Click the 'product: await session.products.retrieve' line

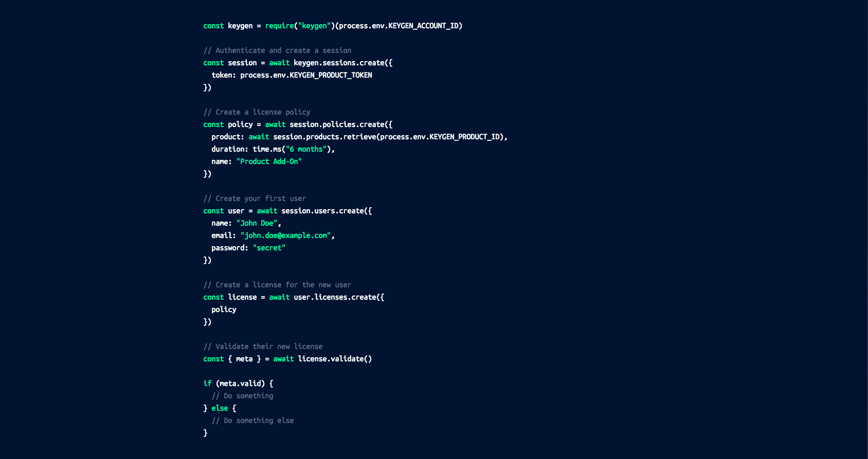click(359, 137)
